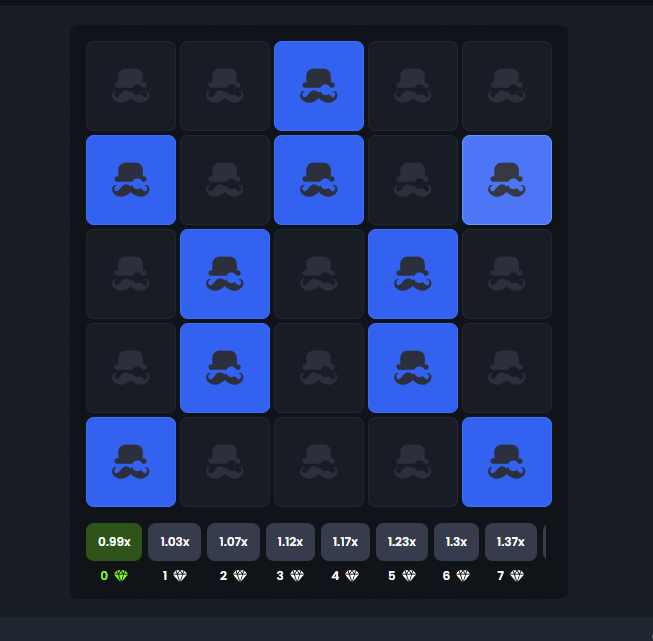The width and height of the screenshot is (653, 641).
Task: Click the 1.23x multiplier chip
Action: pos(402,542)
